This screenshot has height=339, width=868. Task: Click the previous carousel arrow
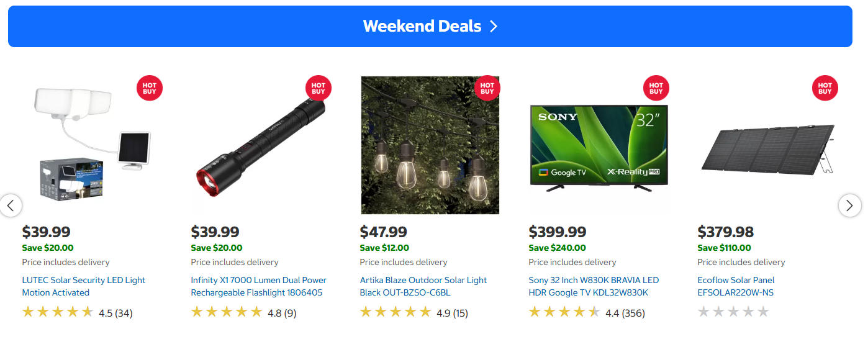(11, 206)
